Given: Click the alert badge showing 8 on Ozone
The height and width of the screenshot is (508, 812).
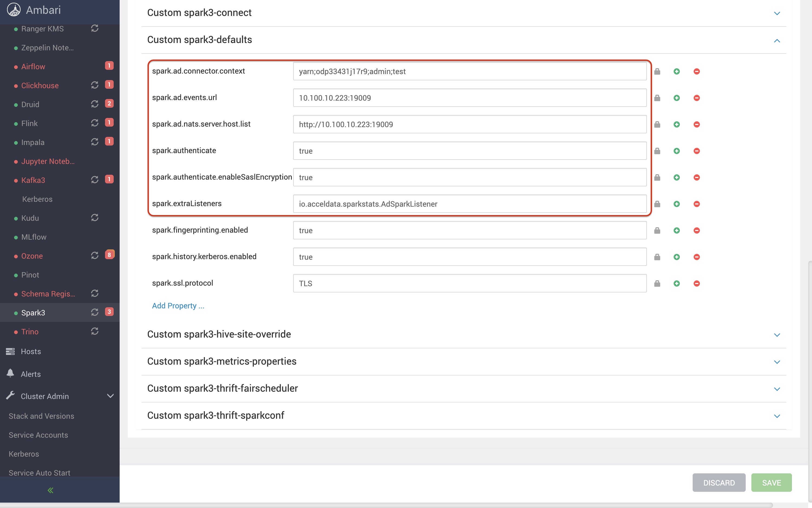Looking at the screenshot, I should point(109,255).
